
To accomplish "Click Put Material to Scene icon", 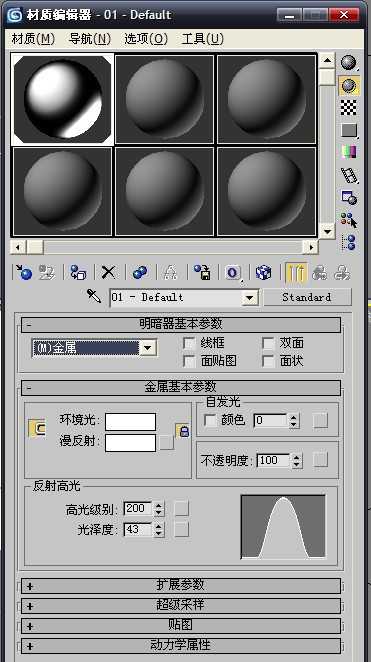I will 47,273.
